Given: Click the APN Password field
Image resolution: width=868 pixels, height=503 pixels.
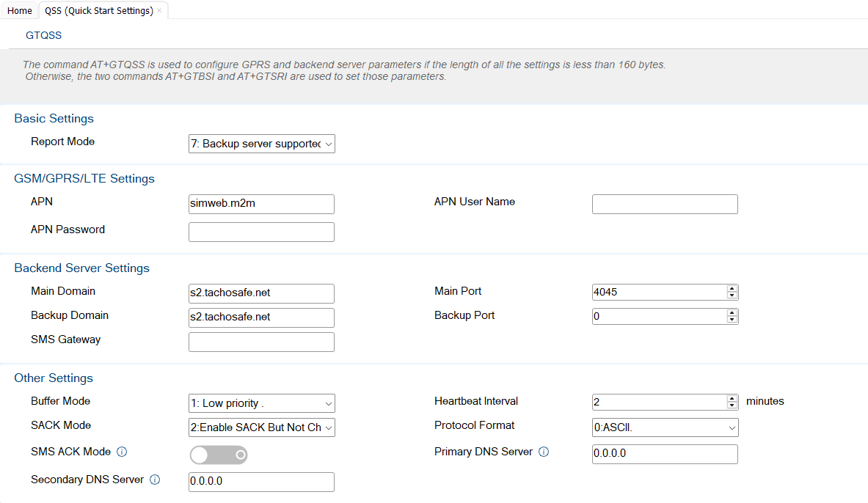Looking at the screenshot, I should (x=261, y=232).
